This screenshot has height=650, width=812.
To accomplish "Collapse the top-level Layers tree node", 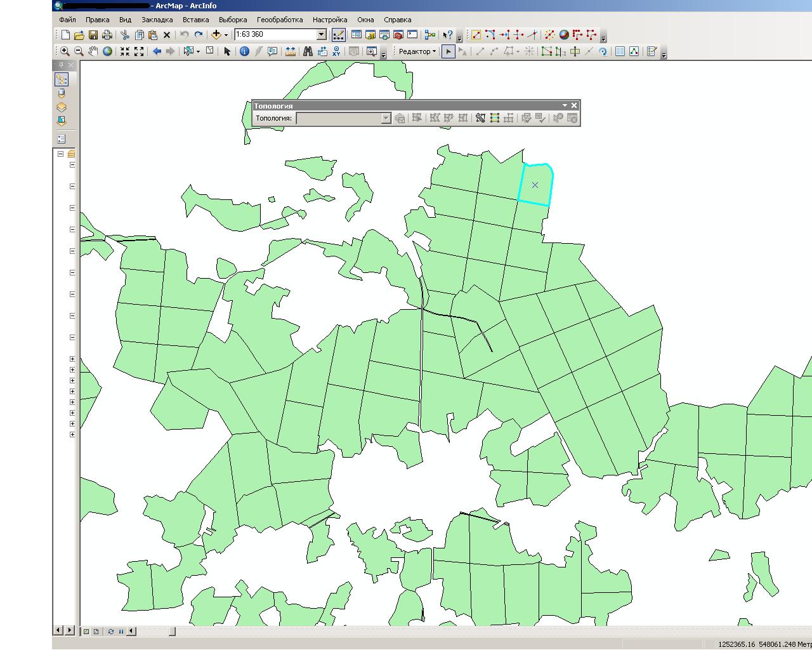I will pyautogui.click(x=61, y=154).
